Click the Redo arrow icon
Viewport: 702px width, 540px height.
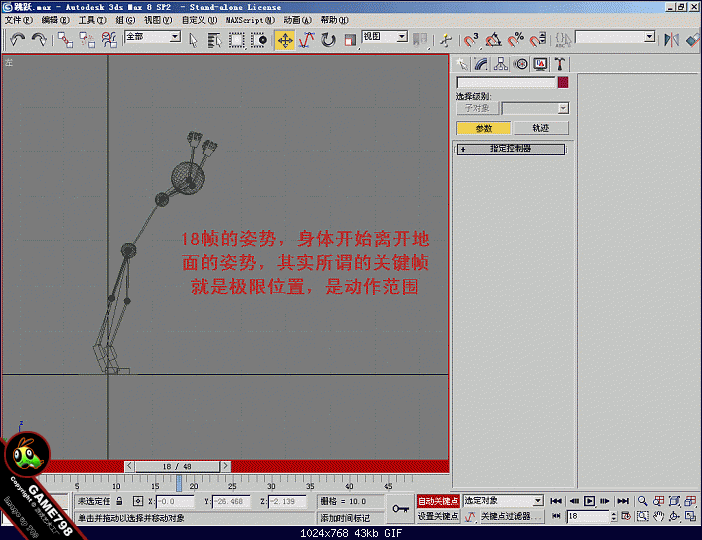click(x=39, y=39)
